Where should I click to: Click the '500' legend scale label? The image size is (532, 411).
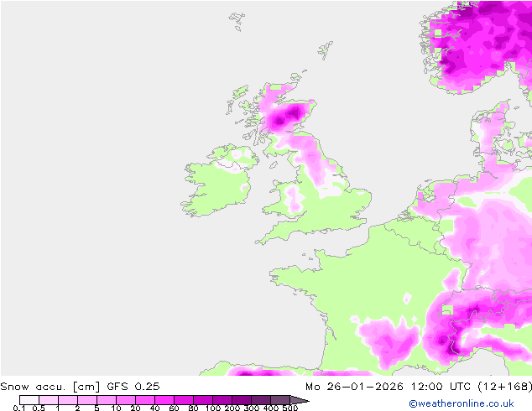click(x=290, y=408)
